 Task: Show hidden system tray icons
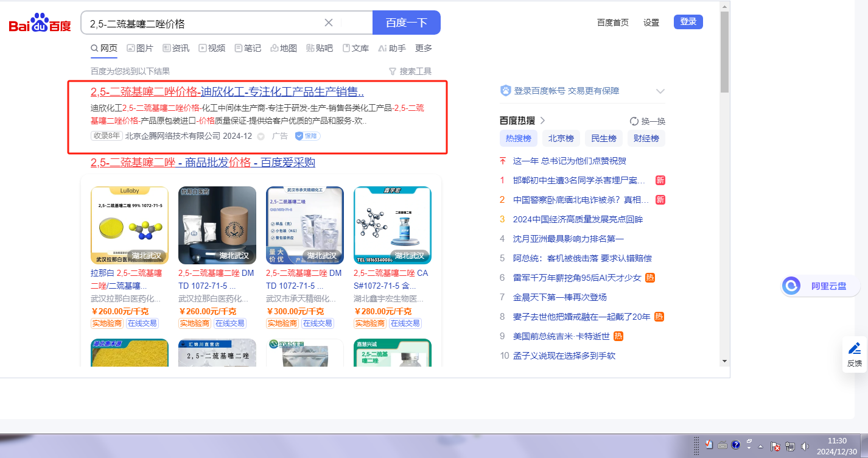click(760, 446)
